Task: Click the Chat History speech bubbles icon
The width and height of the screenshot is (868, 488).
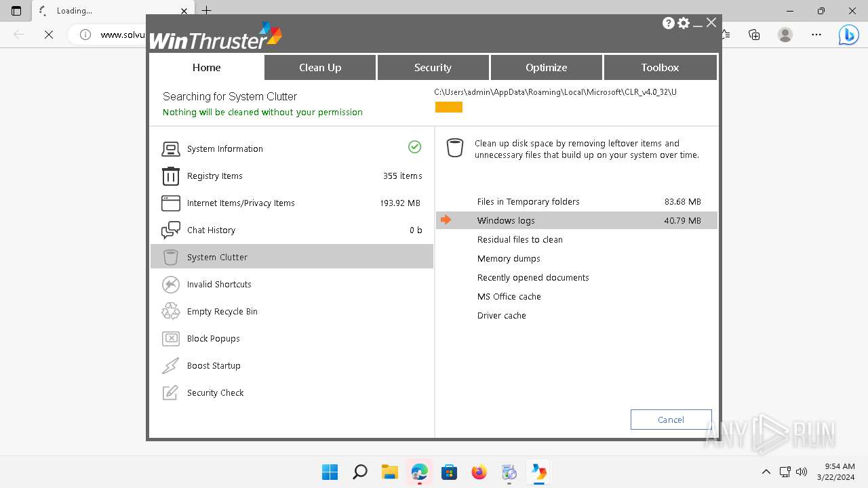Action: 171,230
